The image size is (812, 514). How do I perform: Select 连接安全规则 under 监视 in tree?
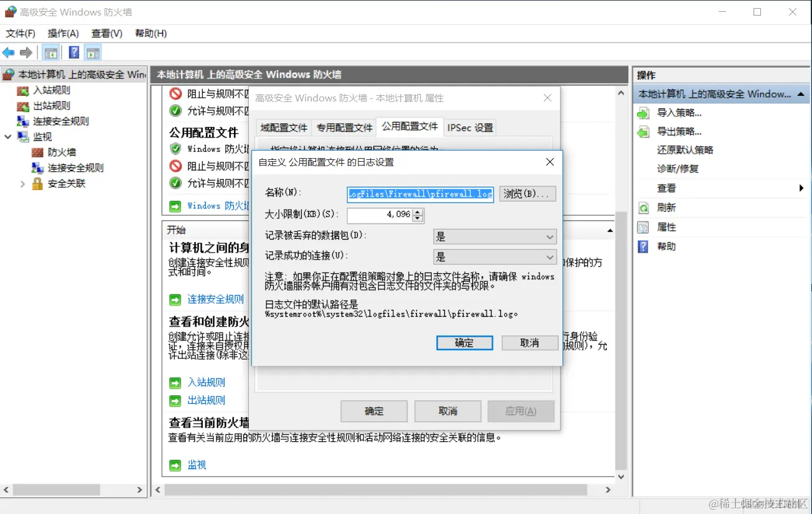click(76, 168)
